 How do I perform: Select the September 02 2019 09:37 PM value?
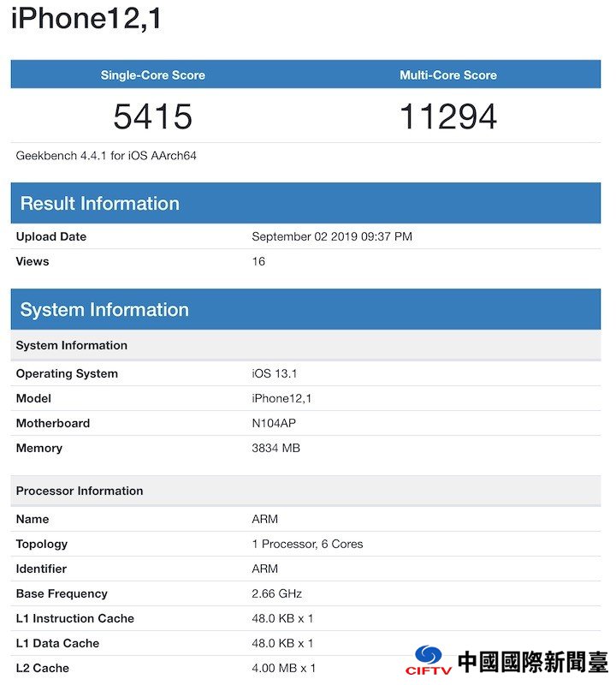click(332, 237)
